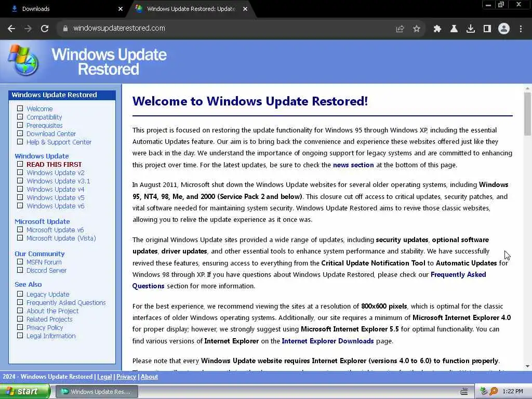Click the box bullet beside Legacy Update
Screen dimensions: 532x399
[20, 294]
